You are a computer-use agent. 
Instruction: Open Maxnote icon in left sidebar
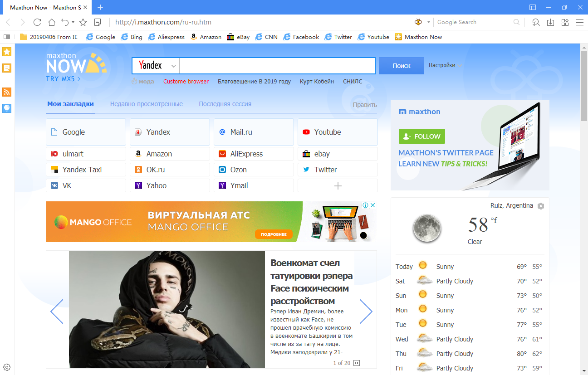[7, 68]
